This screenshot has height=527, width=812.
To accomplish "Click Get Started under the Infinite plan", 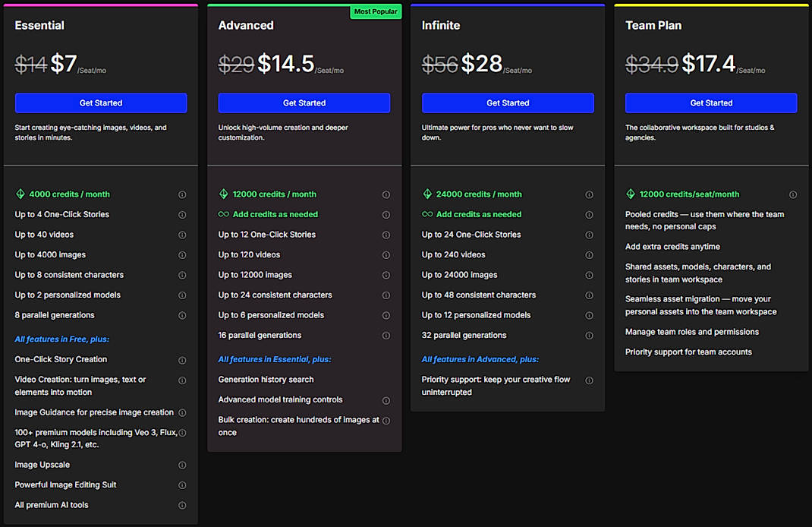I will 508,103.
